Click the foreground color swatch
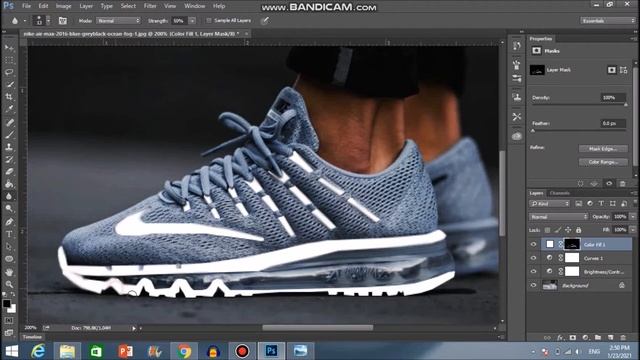 (x=7, y=304)
